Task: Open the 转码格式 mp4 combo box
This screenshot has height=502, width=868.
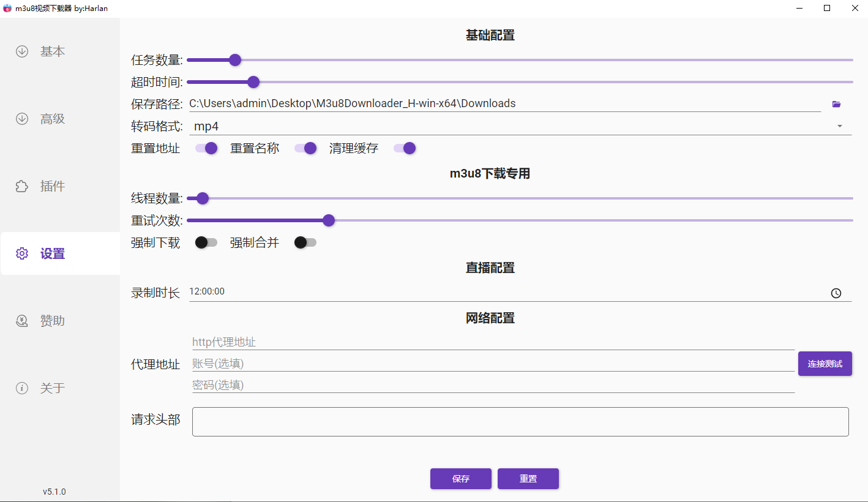Action: click(x=520, y=126)
